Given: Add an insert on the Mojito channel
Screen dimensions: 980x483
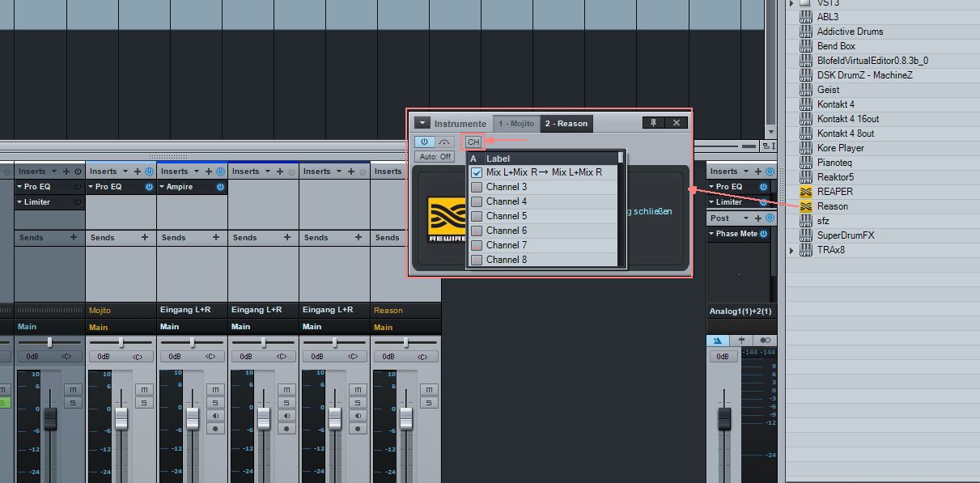Looking at the screenshot, I should [x=138, y=172].
